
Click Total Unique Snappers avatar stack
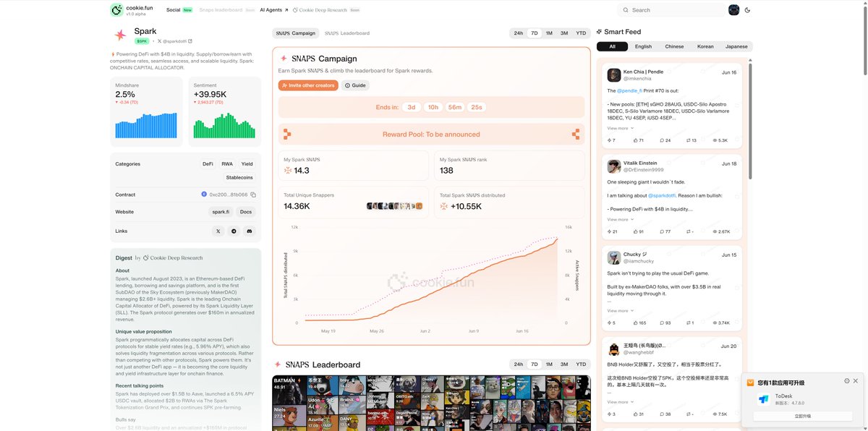[x=394, y=206]
